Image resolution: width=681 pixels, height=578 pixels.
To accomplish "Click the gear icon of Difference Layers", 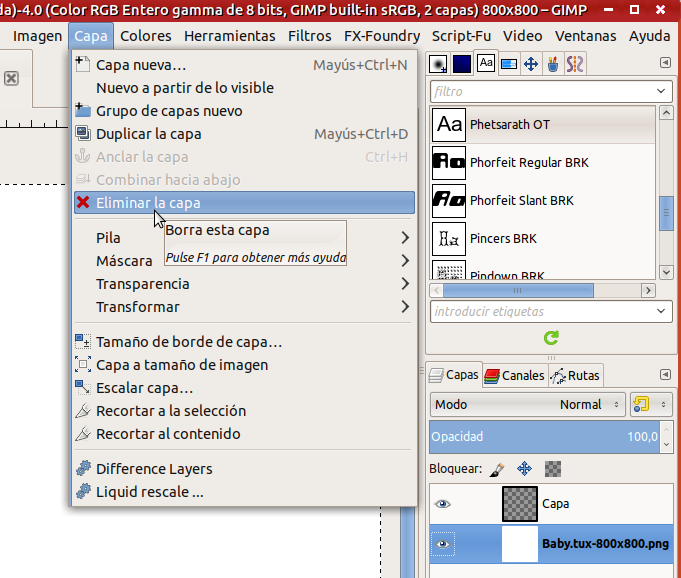I will click(x=83, y=468).
